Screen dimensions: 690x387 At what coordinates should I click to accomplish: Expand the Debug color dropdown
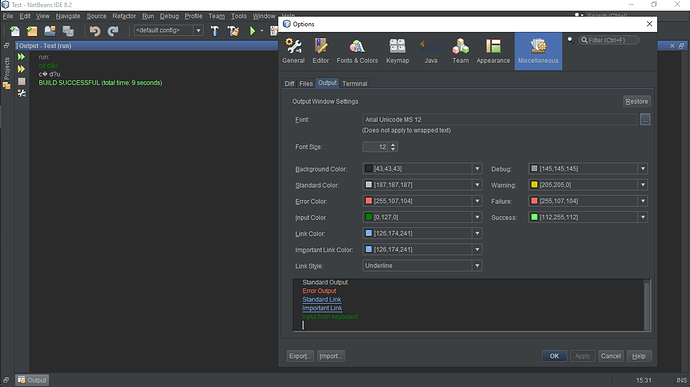coord(643,169)
